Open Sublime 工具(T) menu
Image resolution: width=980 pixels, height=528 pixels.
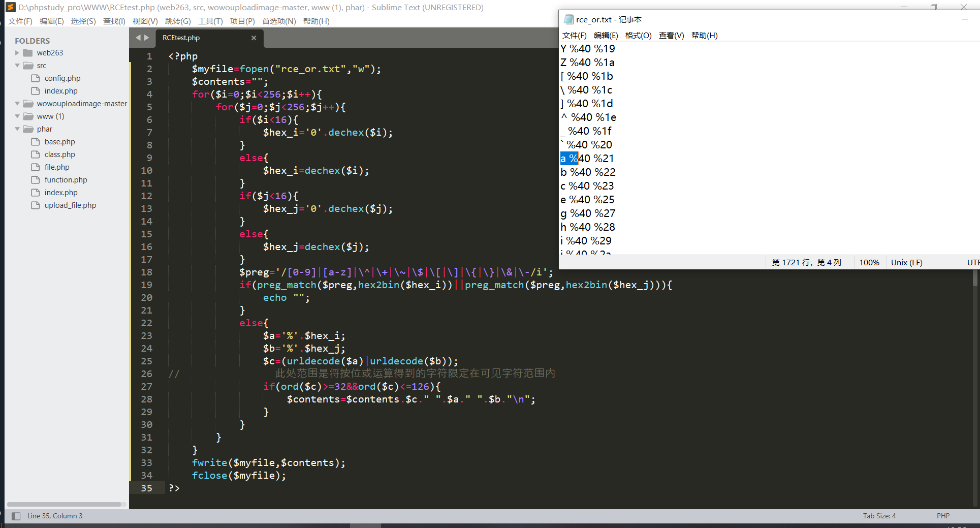click(210, 21)
